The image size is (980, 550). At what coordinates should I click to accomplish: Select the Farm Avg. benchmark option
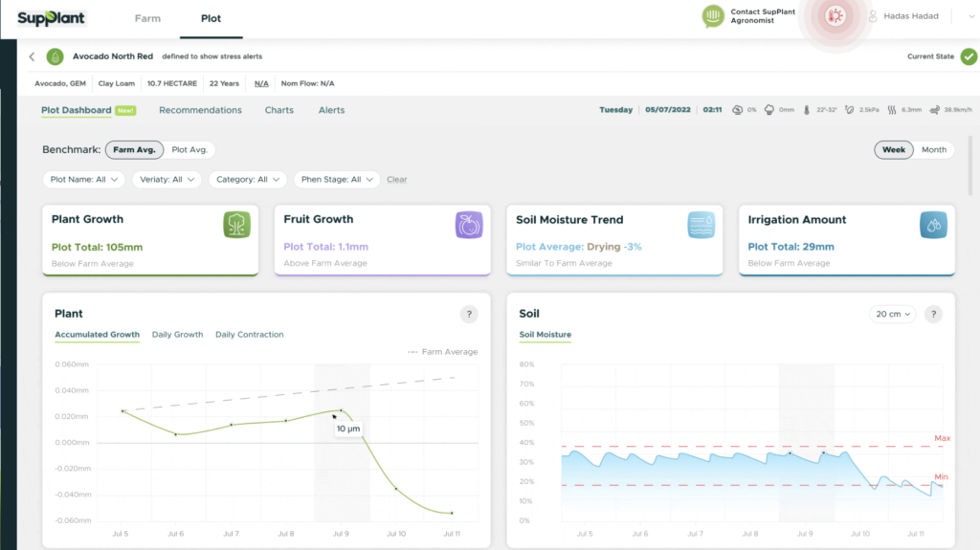point(134,150)
